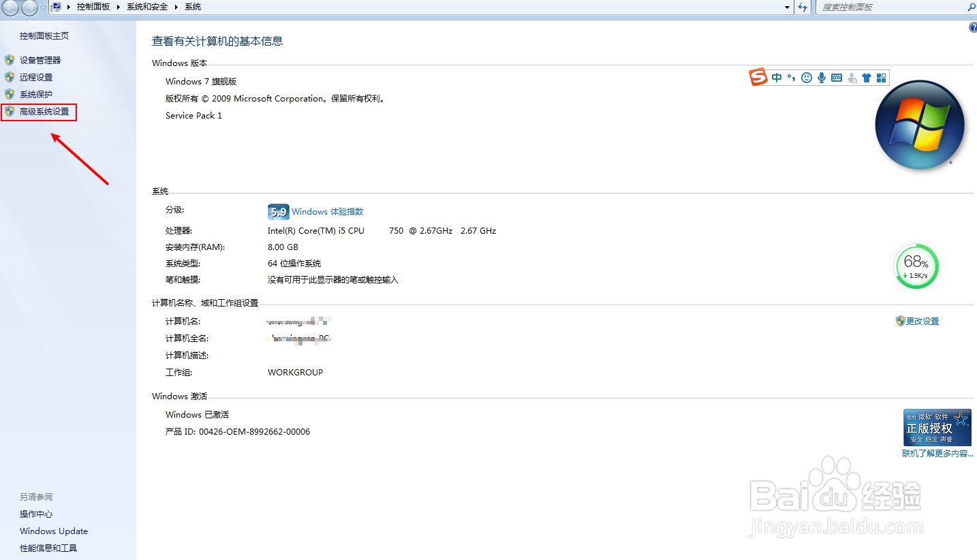This screenshot has width=977, height=560.
Task: Click the Windows logo orb image
Action: point(920,125)
